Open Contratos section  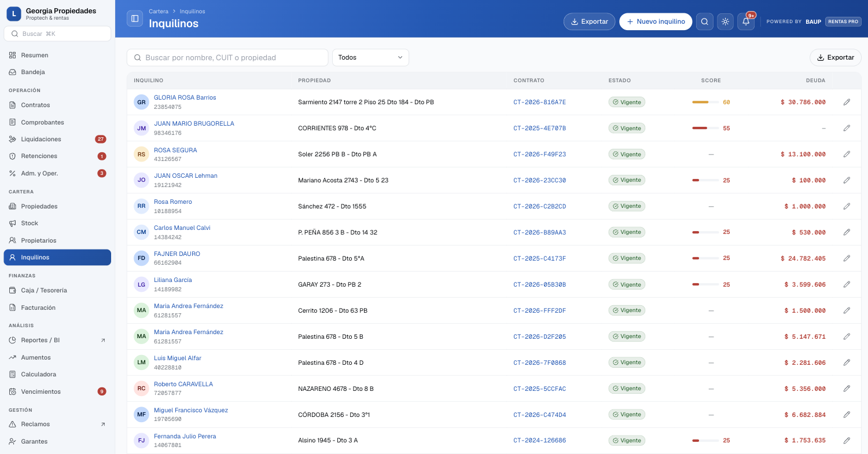(x=57, y=105)
